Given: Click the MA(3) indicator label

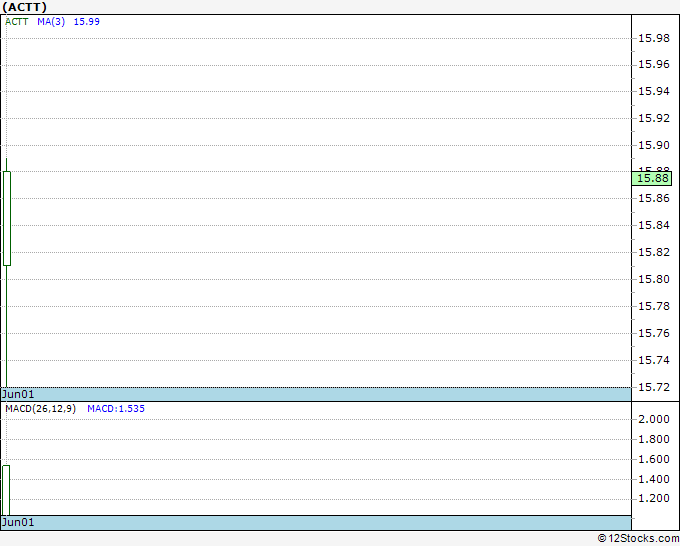Looking at the screenshot, I should click(51, 22).
